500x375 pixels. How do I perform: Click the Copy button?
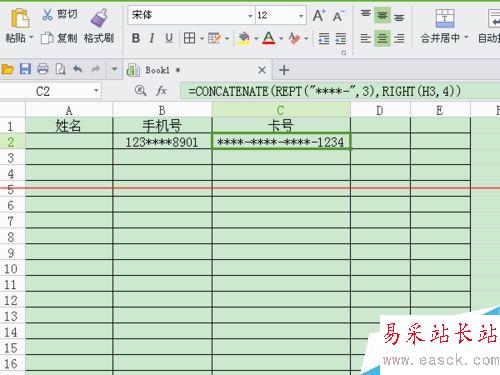[x=59, y=38]
